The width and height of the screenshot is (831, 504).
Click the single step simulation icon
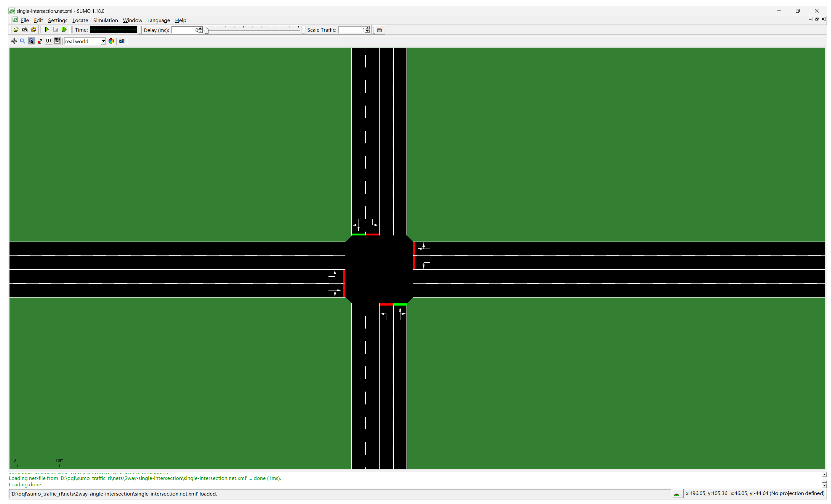click(x=64, y=30)
